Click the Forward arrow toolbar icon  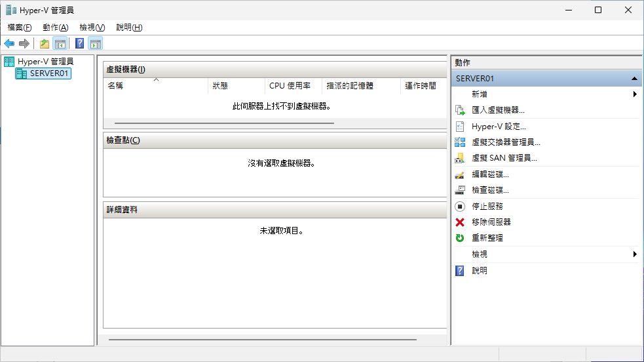click(24, 43)
